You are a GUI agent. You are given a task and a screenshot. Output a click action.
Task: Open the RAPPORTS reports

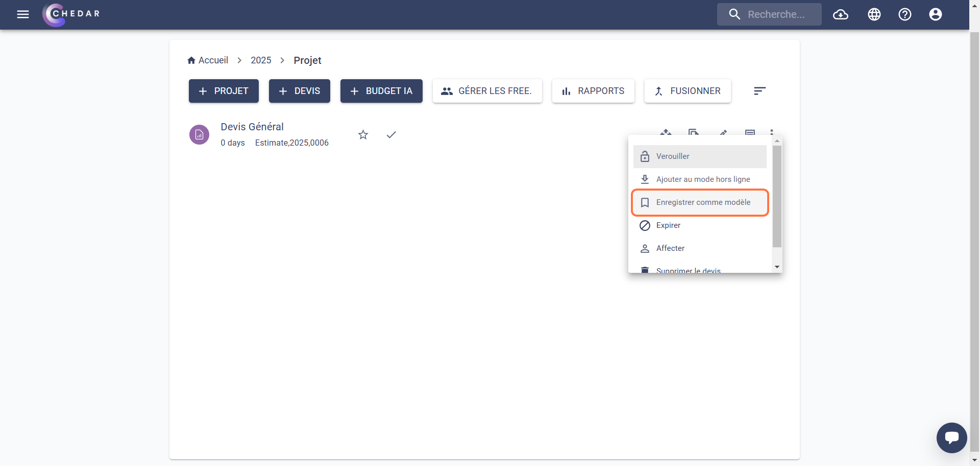tap(593, 91)
